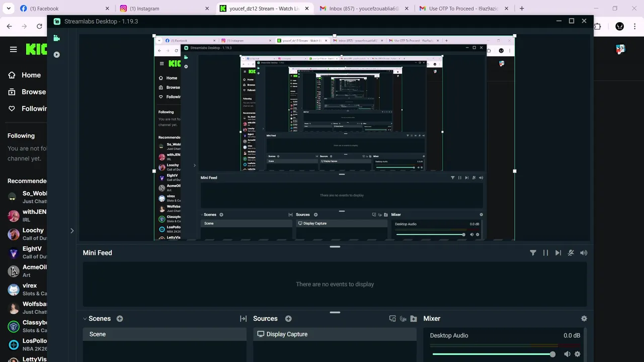
Task: Add a new source with plus icon
Action: [288, 319]
